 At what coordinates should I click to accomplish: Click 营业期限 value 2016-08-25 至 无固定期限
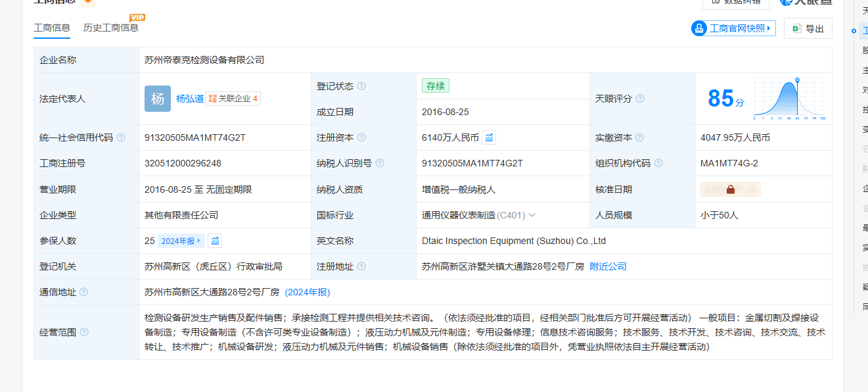point(198,189)
